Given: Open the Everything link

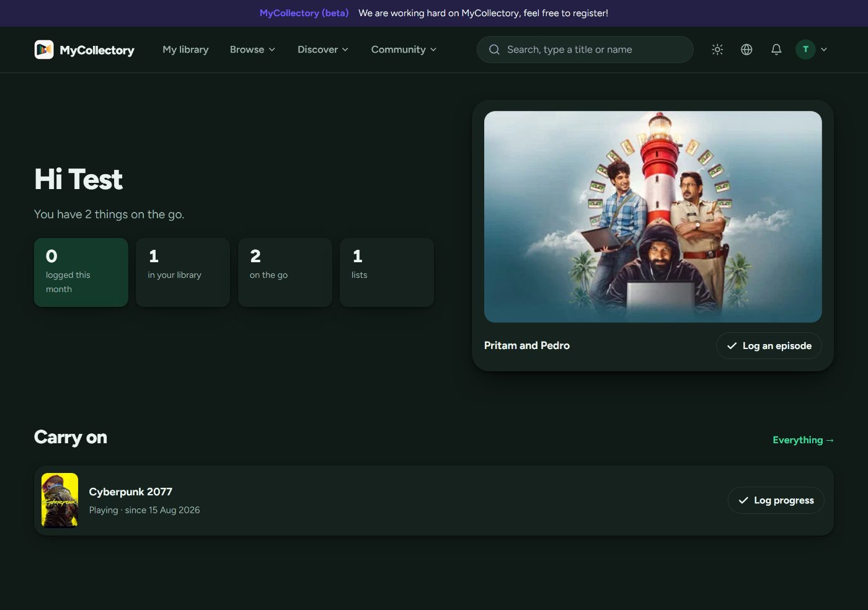Looking at the screenshot, I should 803,440.
